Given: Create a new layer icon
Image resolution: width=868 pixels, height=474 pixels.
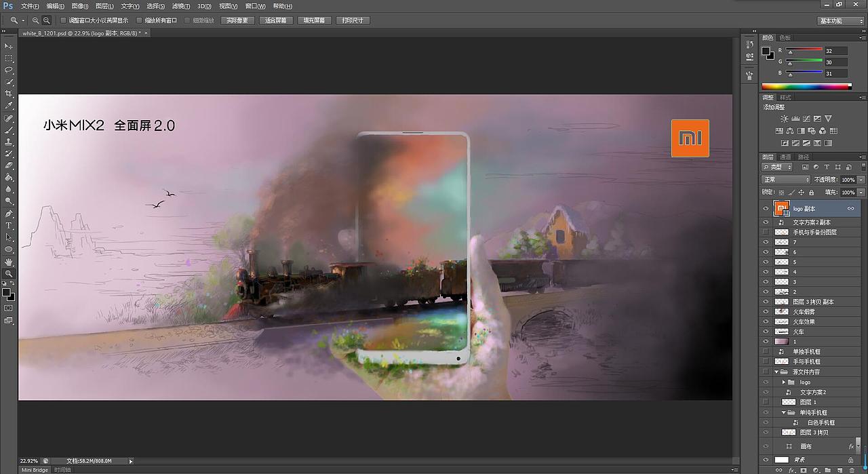Looking at the screenshot, I should tap(840, 469).
